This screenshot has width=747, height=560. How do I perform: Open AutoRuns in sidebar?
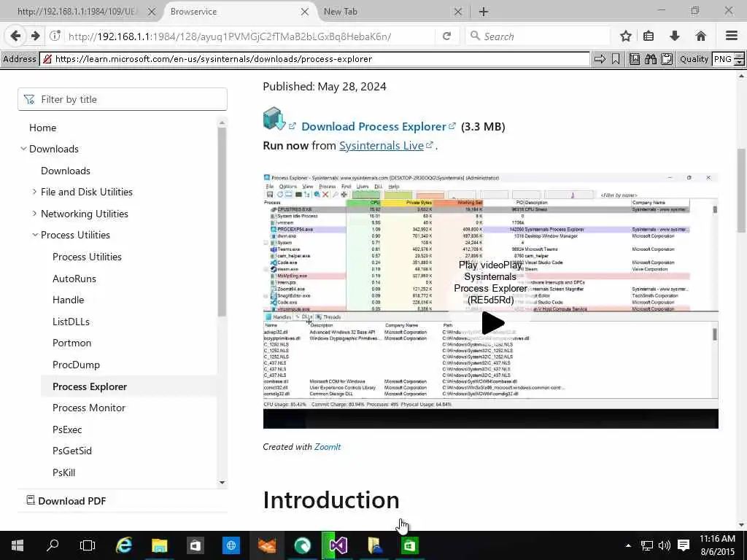coord(74,279)
